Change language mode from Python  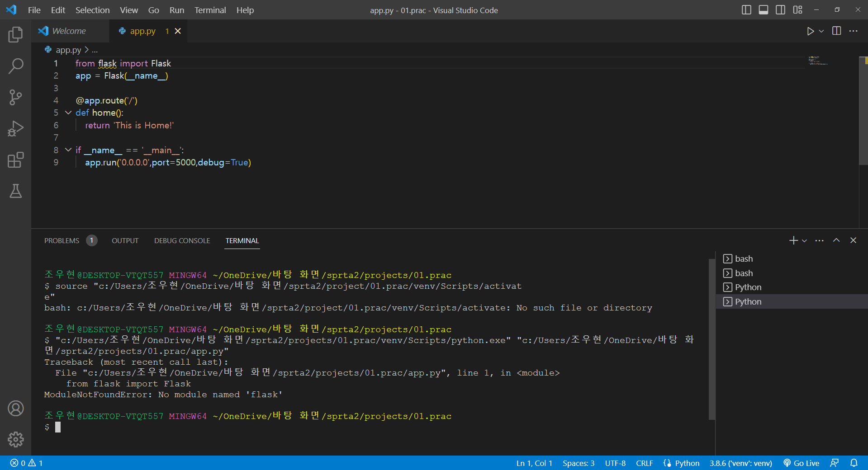[687, 463]
